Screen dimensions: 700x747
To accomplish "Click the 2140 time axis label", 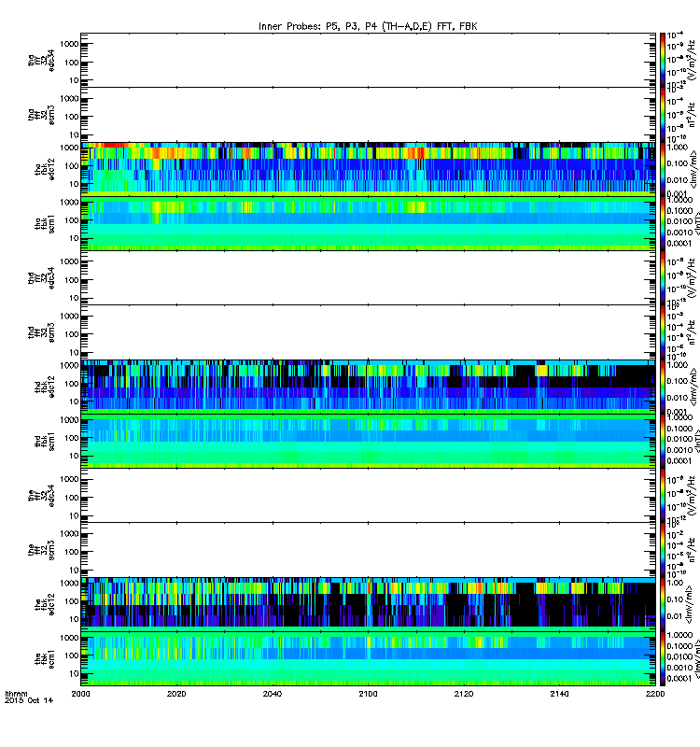I will click(559, 694).
